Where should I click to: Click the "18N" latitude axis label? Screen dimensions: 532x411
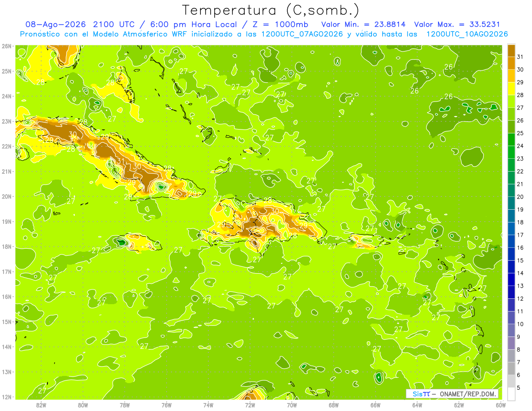coord(7,247)
